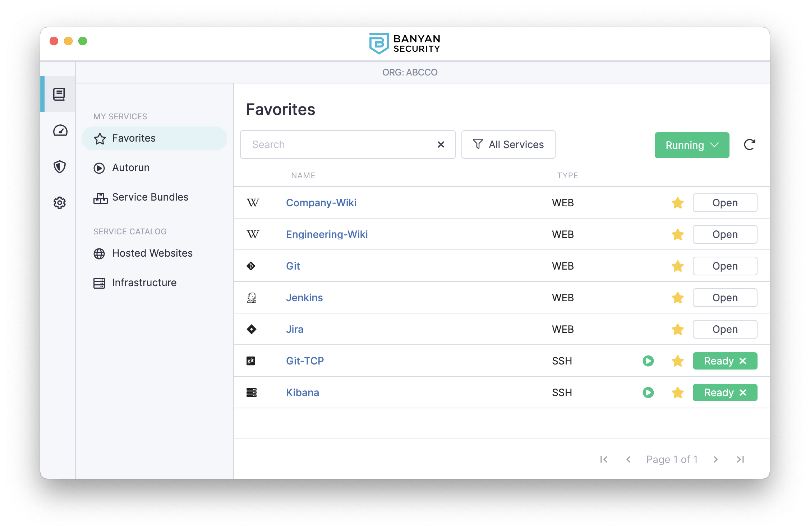Open the Company-Wiki web service
This screenshot has width=810, height=532.
pos(725,202)
